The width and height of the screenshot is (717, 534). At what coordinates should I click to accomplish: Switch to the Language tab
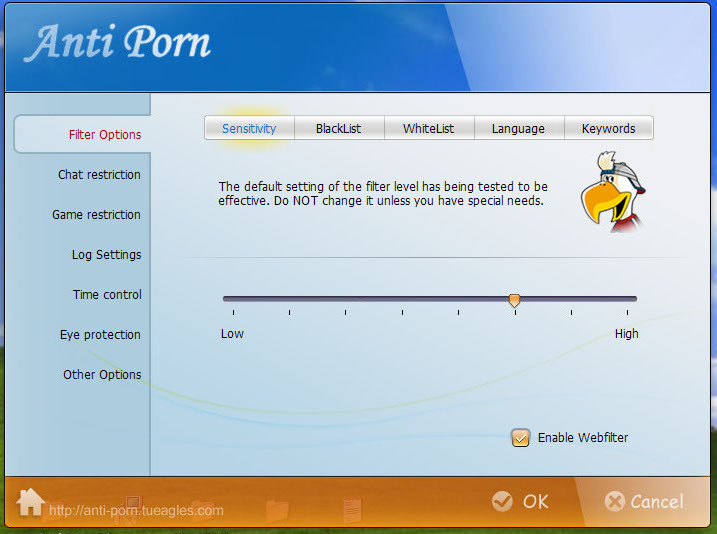pyautogui.click(x=519, y=128)
